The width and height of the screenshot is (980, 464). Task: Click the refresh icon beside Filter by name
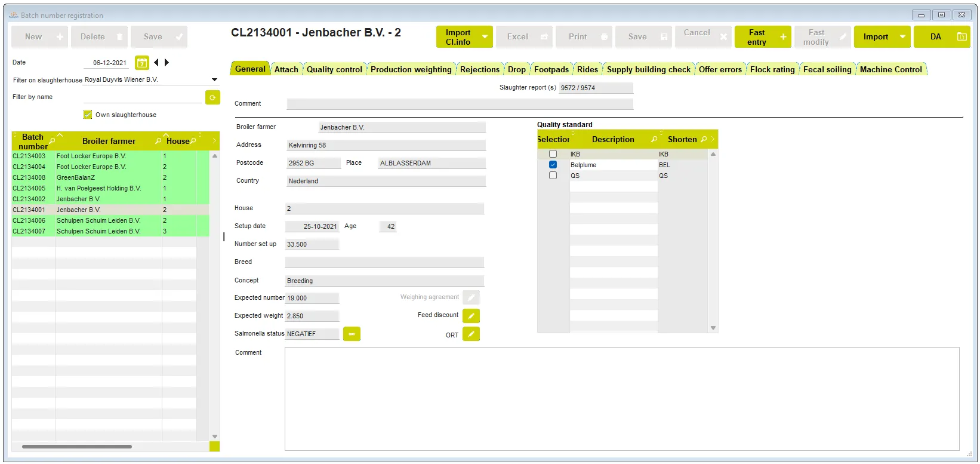click(x=212, y=97)
